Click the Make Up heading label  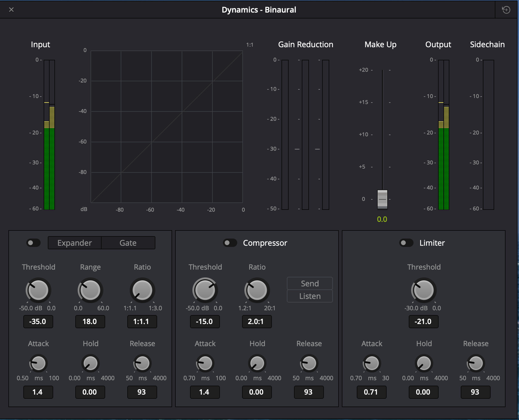pos(381,45)
